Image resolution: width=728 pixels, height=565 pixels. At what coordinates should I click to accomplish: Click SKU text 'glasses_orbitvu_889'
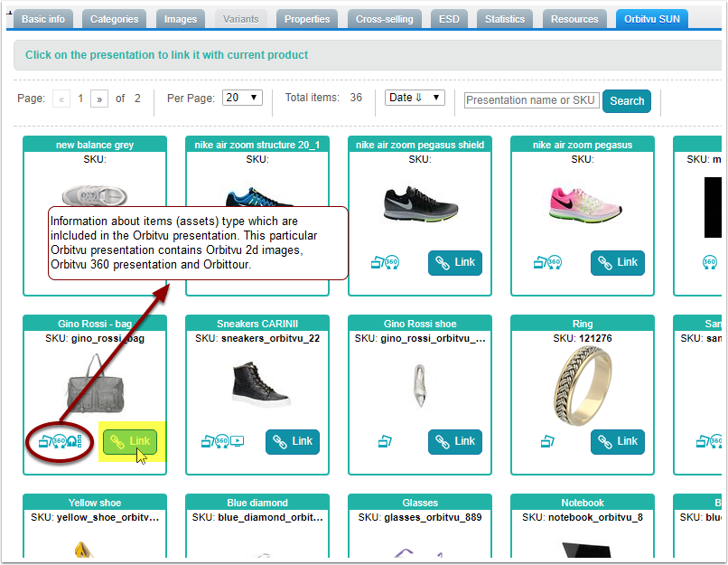(x=433, y=517)
